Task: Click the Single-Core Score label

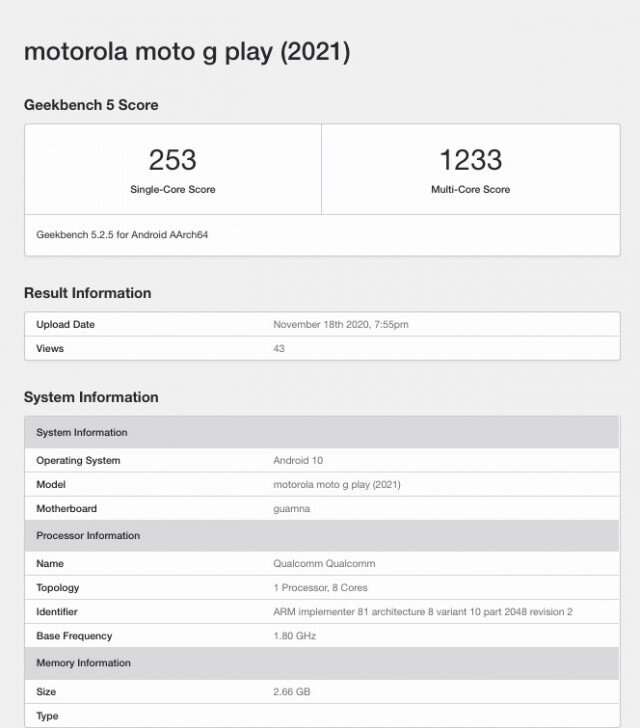Action: tap(173, 189)
